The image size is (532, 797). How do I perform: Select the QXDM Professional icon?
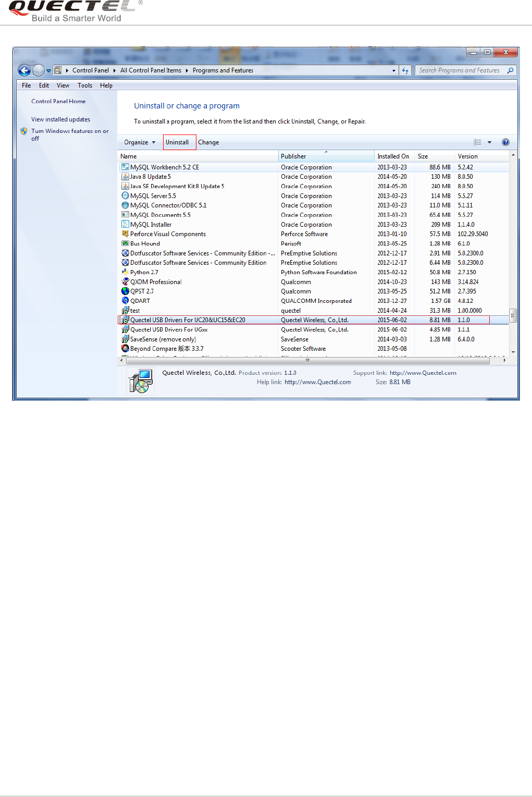tap(125, 281)
